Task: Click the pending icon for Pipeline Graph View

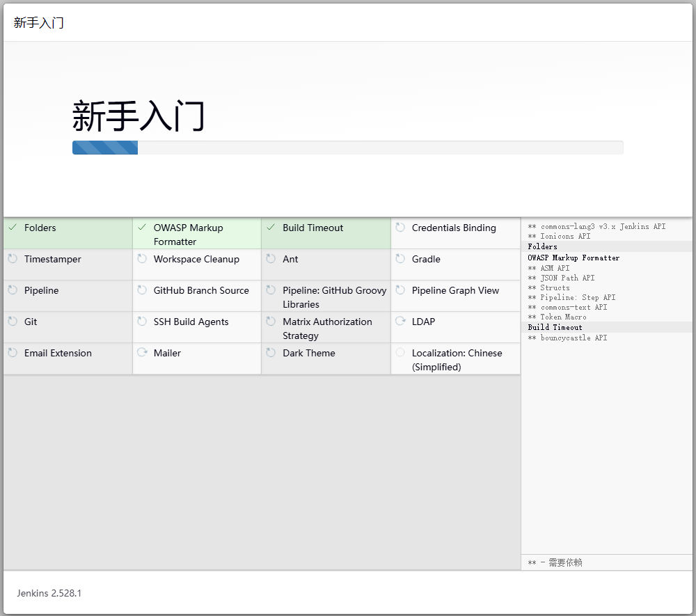Action: point(400,290)
